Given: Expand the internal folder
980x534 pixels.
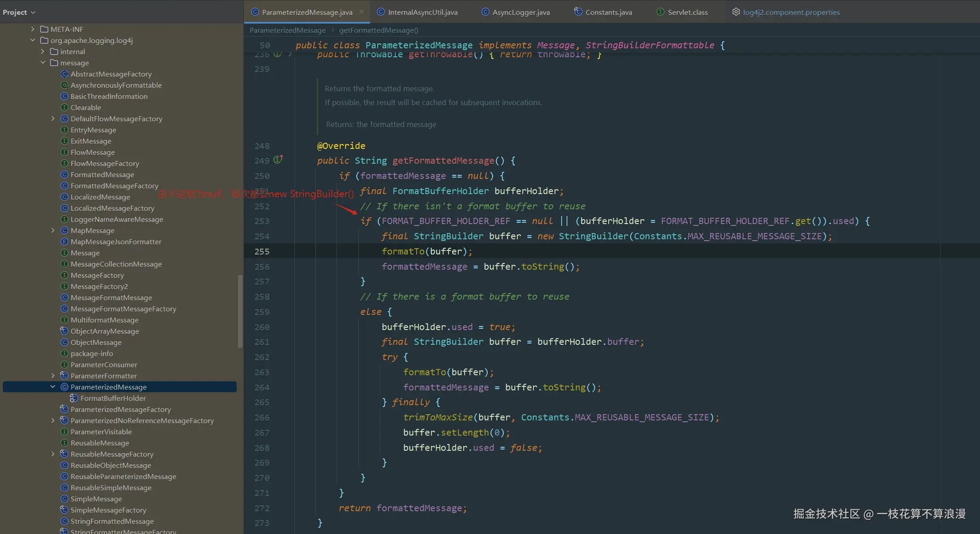Looking at the screenshot, I should click(43, 51).
